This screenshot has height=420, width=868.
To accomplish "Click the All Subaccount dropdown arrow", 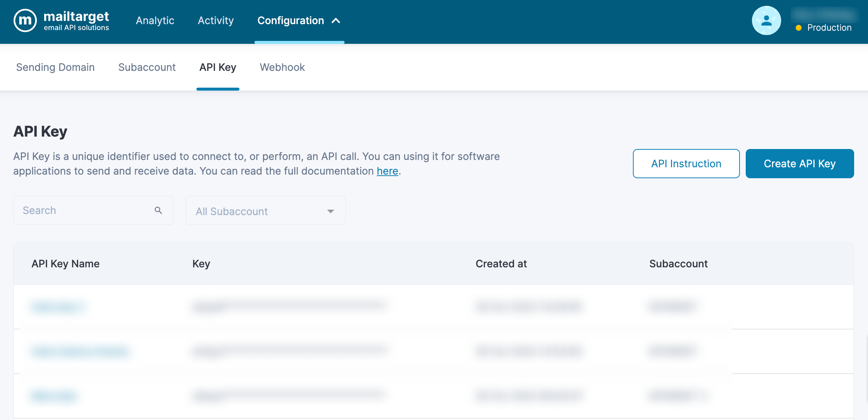I will (331, 211).
